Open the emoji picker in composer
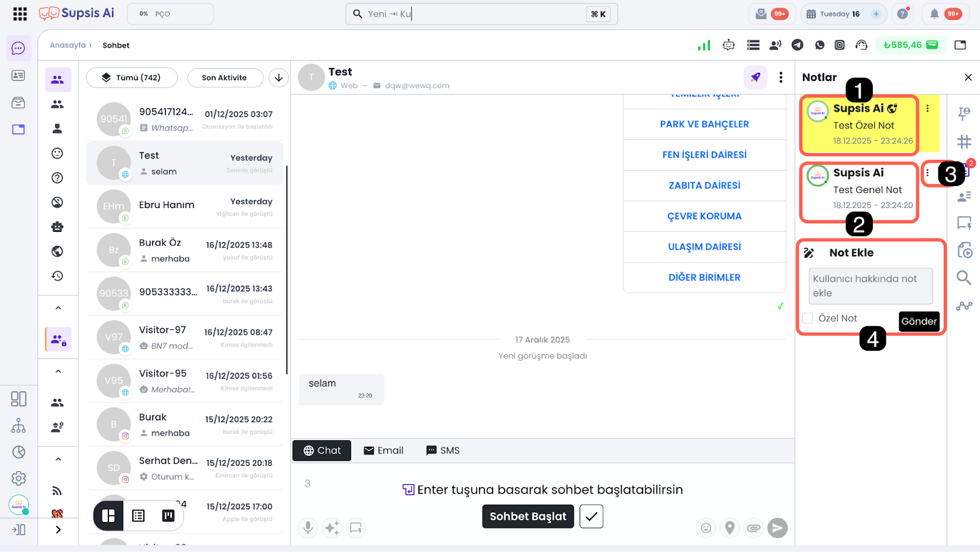 point(706,528)
